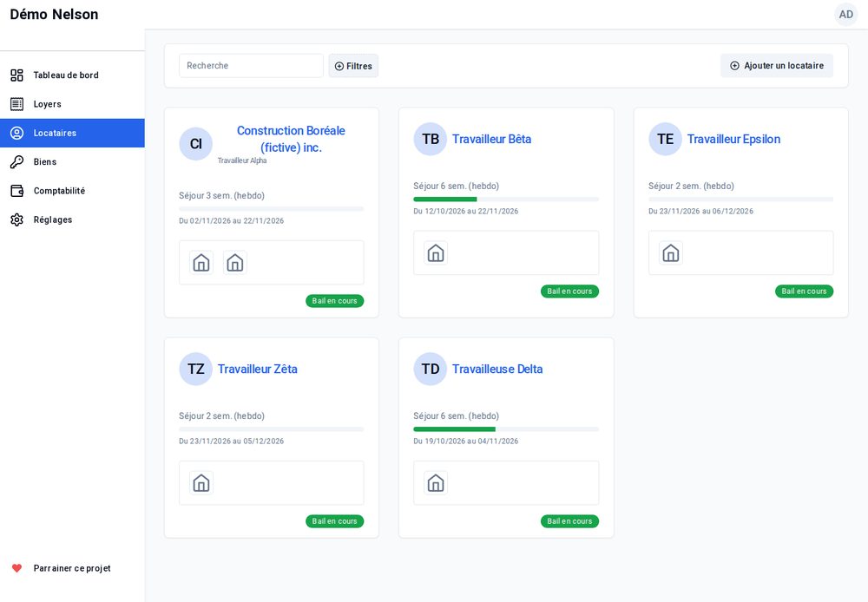The width and height of the screenshot is (868, 602).
Task: View Travailleur Epsilon tenant details
Action: (734, 139)
